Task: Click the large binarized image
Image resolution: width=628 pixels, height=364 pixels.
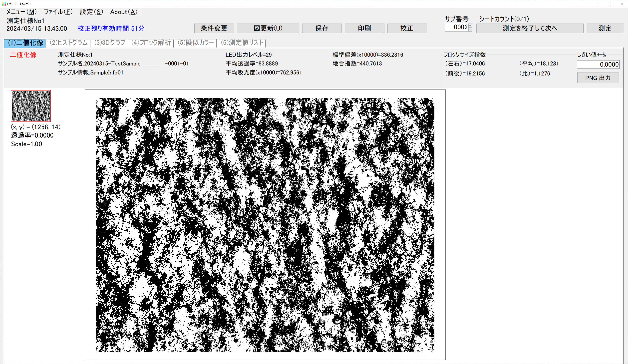Action: point(265,225)
